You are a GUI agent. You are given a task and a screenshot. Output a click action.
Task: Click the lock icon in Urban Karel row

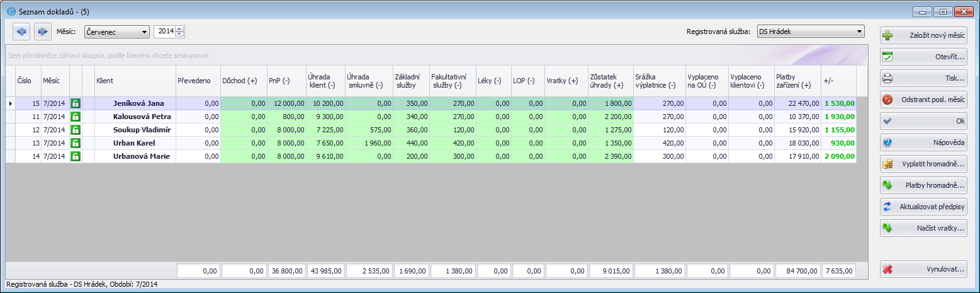(76, 142)
